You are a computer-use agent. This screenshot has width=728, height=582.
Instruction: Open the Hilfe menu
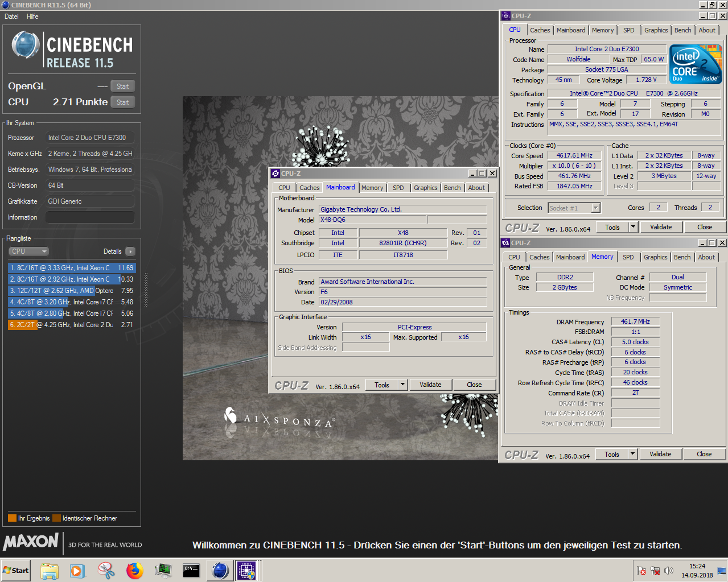pos(32,16)
